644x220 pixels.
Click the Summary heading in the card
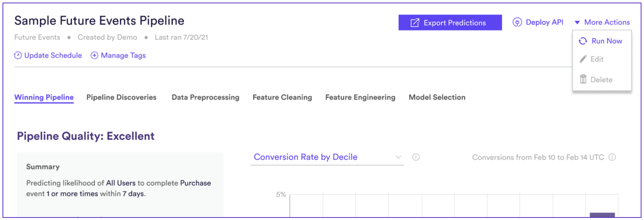43,167
